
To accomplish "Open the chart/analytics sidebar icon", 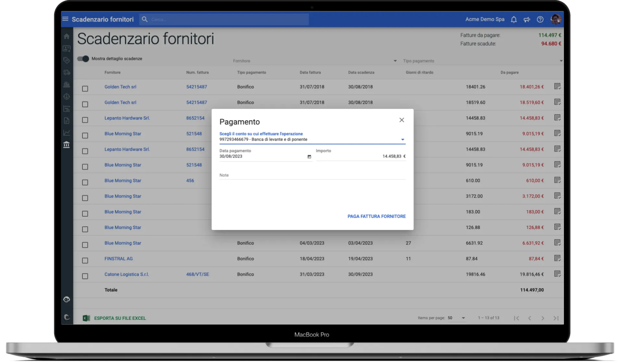I will (x=67, y=132).
